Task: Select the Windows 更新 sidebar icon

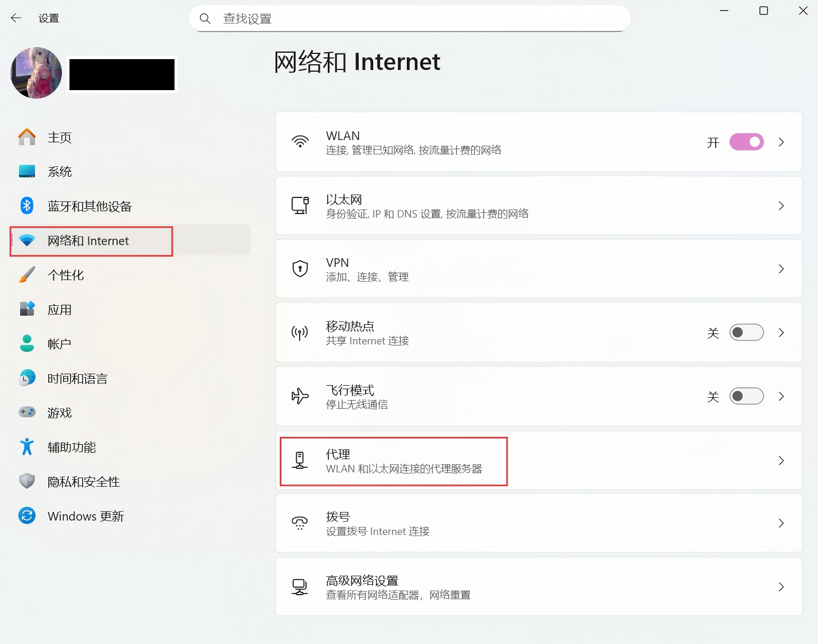Action: pos(26,515)
